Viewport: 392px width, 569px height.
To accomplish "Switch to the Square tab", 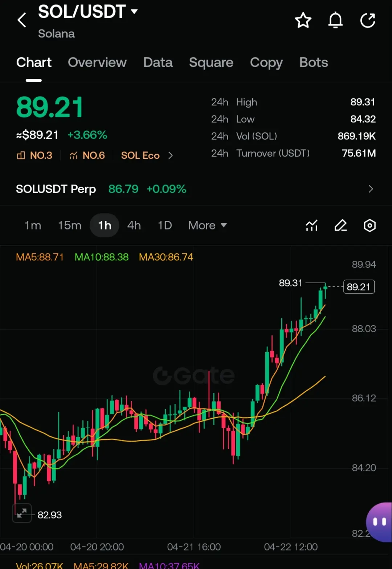I will 211,62.
